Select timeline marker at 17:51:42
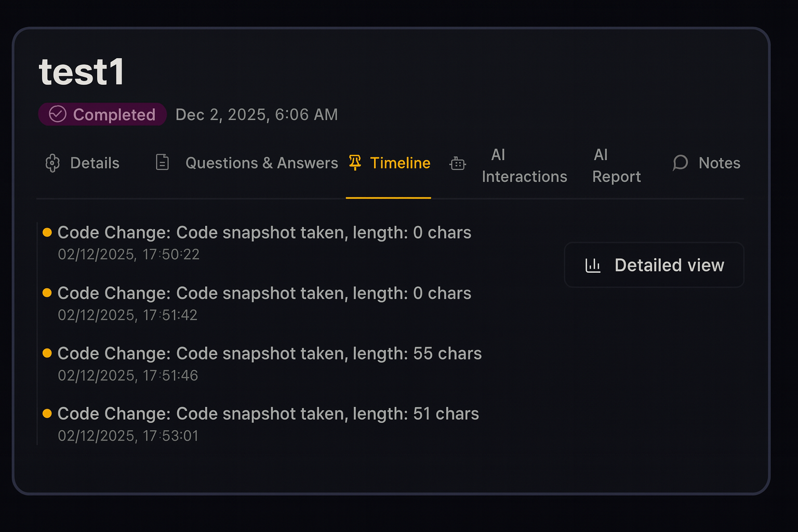This screenshot has width=798, height=532. pyautogui.click(x=47, y=293)
